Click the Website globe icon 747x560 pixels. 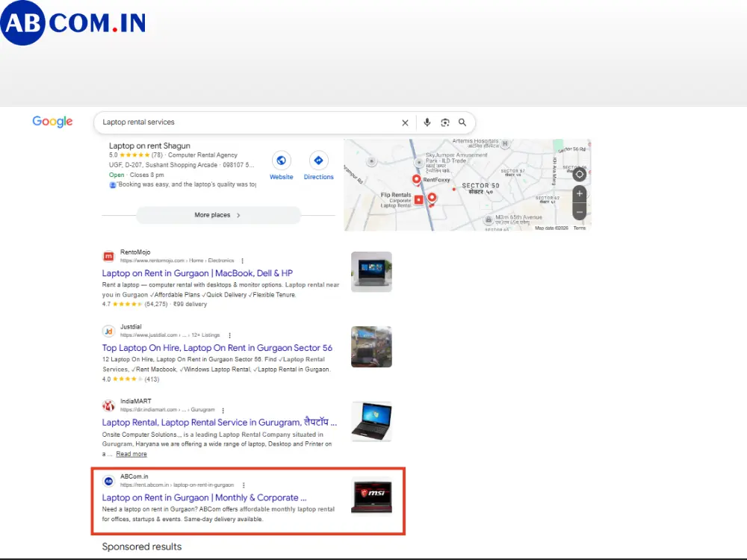coord(281,161)
